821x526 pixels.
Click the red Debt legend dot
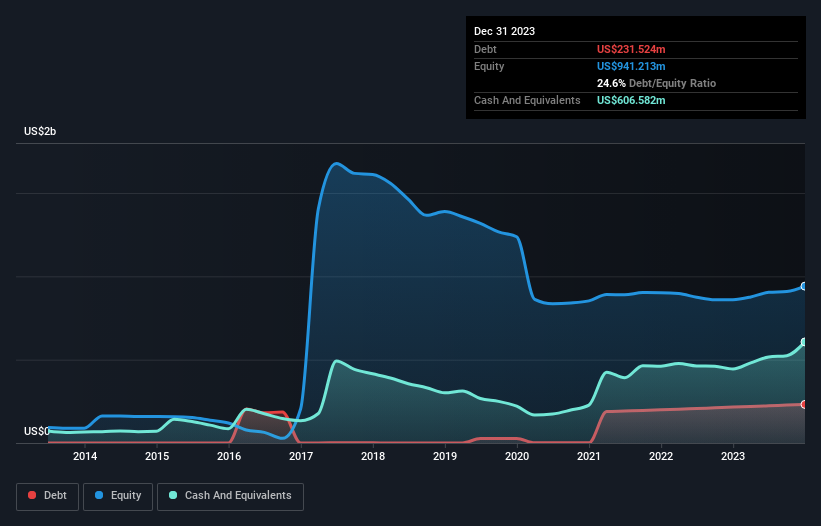point(32,495)
